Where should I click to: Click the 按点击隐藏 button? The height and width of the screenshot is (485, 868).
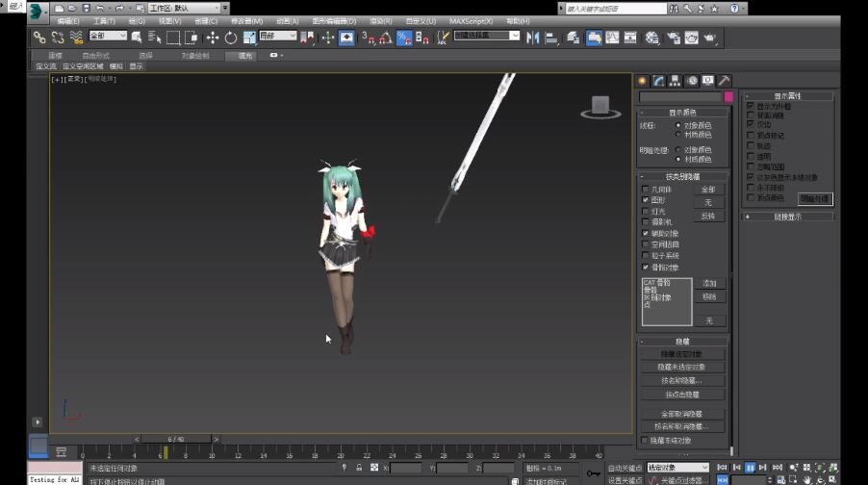point(682,395)
